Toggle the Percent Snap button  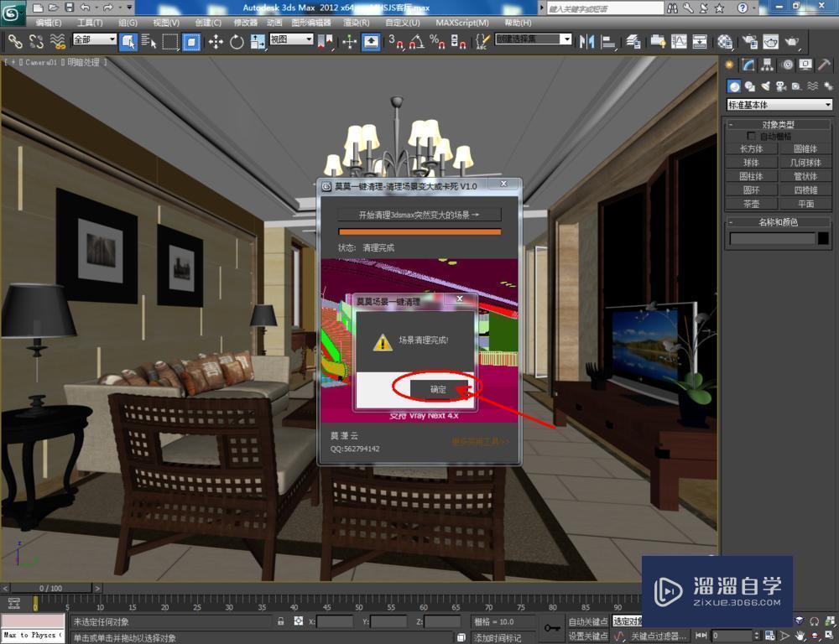click(x=438, y=41)
